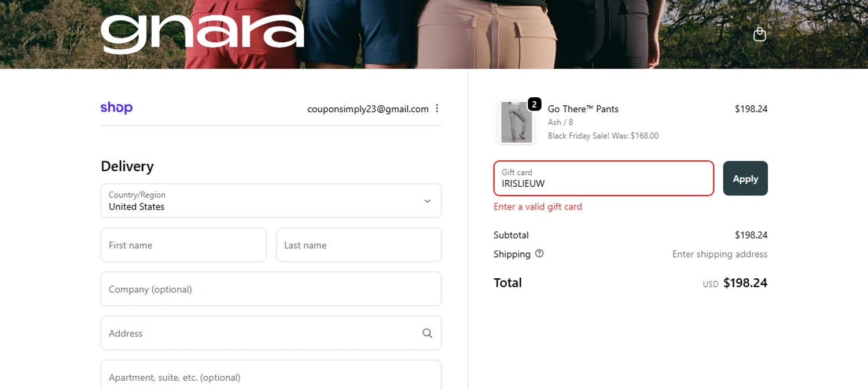The height and width of the screenshot is (390, 868).
Task: Click the First name field
Action: (183, 245)
